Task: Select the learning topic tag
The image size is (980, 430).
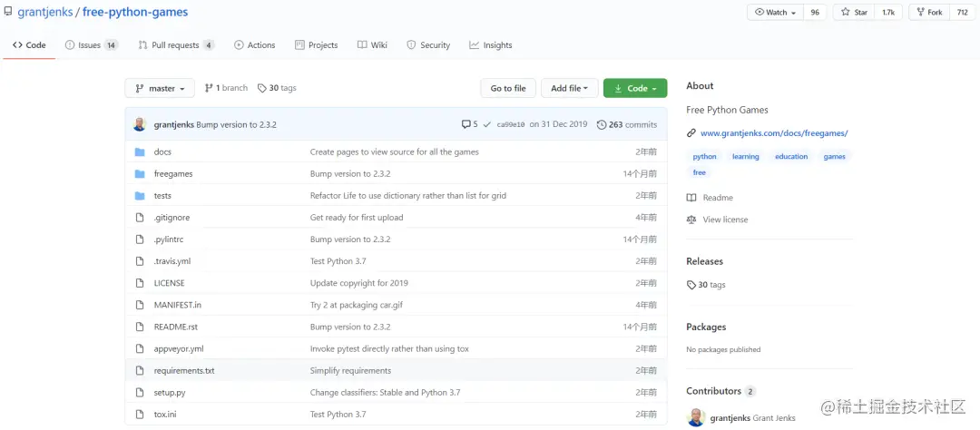Action: pos(746,157)
